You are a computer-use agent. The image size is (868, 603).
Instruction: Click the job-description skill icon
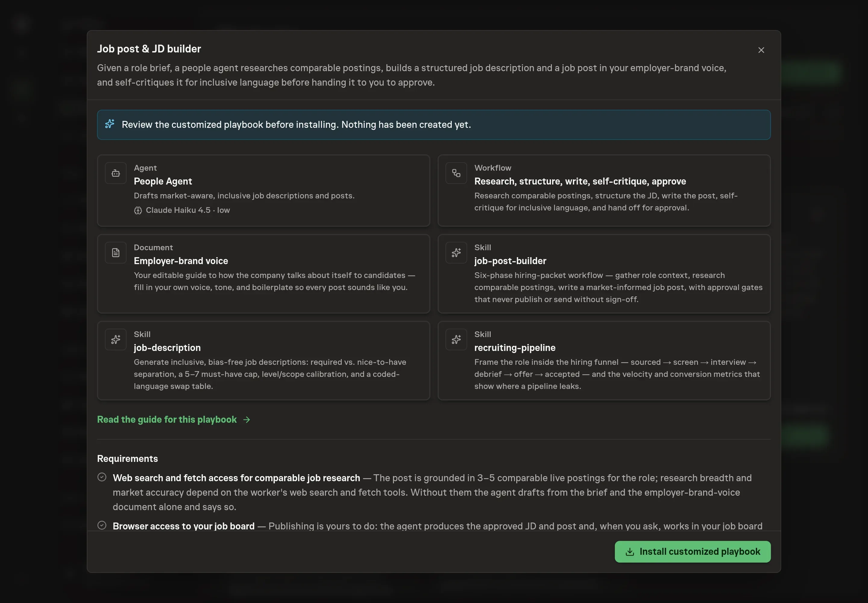click(x=115, y=339)
